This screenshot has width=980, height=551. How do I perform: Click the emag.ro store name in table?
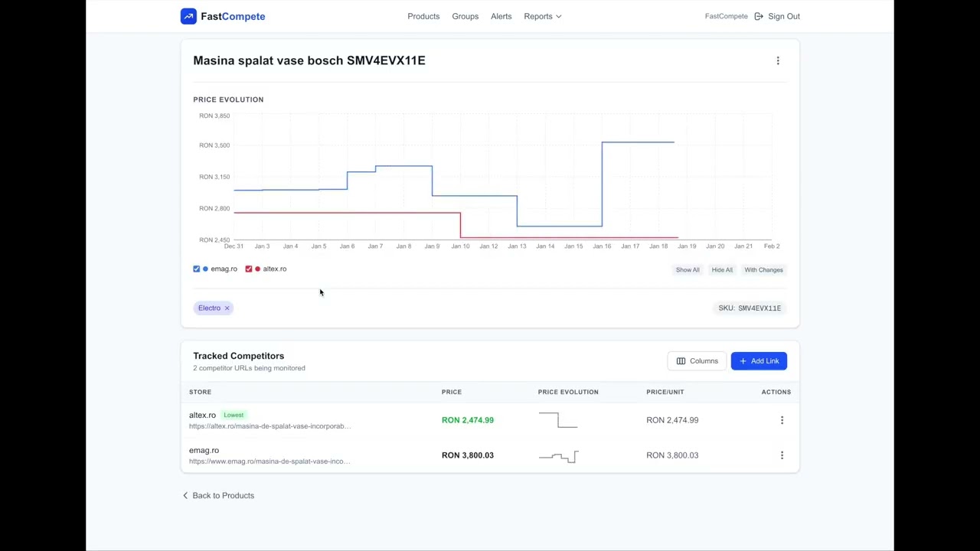tap(204, 451)
